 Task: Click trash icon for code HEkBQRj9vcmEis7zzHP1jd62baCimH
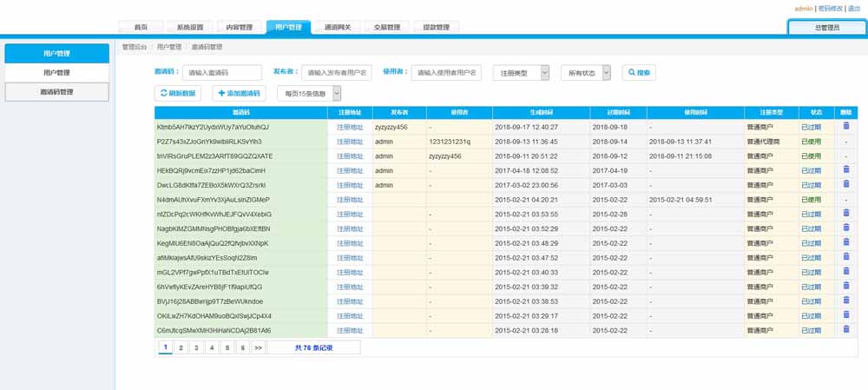coord(846,170)
